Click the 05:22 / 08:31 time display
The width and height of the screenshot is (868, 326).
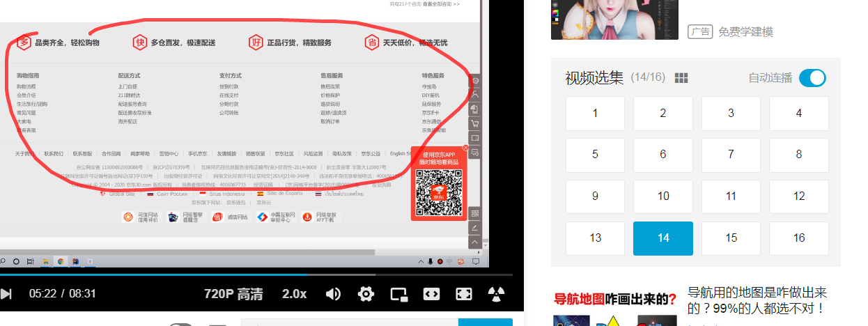62,293
